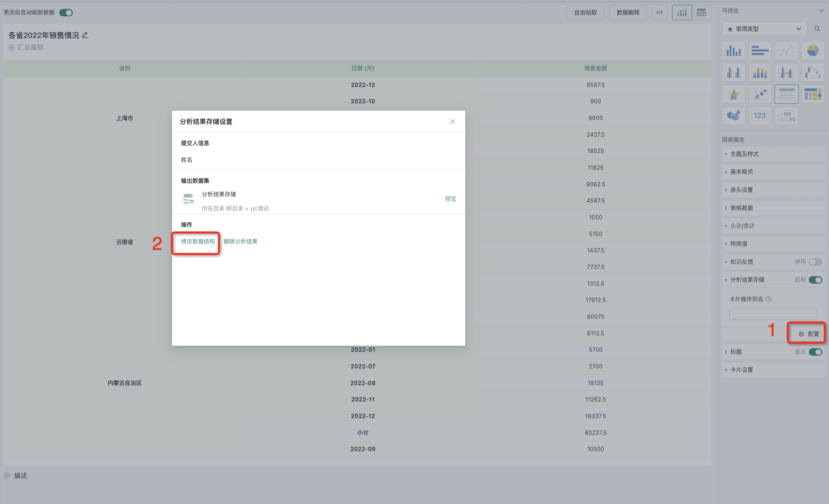Select the radar chart type icon
Screen dimensions: 829x504
click(x=734, y=94)
